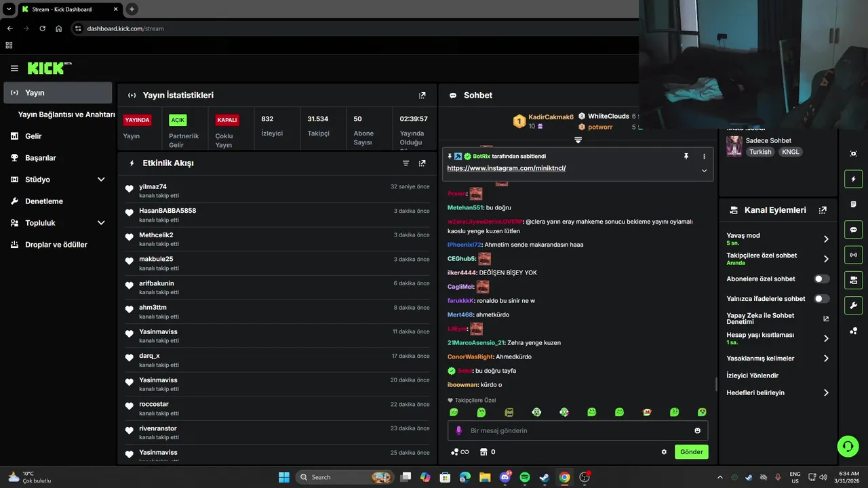This screenshot has width=868, height=488.
Task: Click the channel points infinity icon
Action: pyautogui.click(x=460, y=452)
